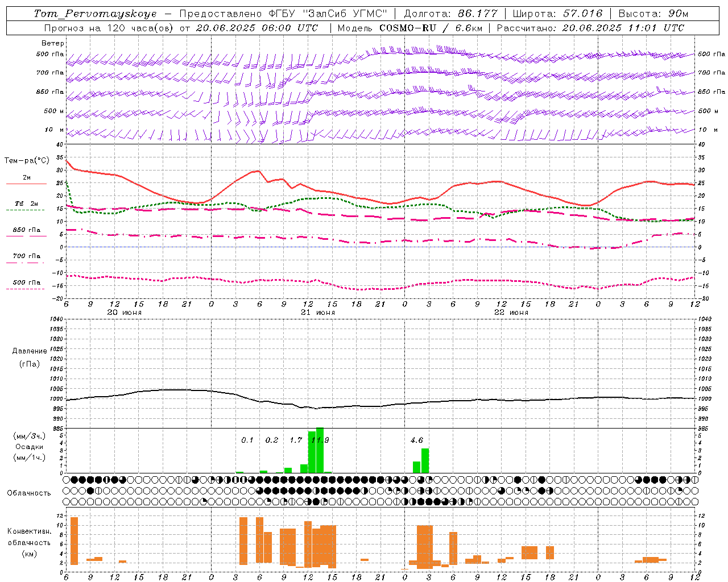Select the latitude value Широта: 57.016
Screen dimensions: 728x582
coord(557,14)
